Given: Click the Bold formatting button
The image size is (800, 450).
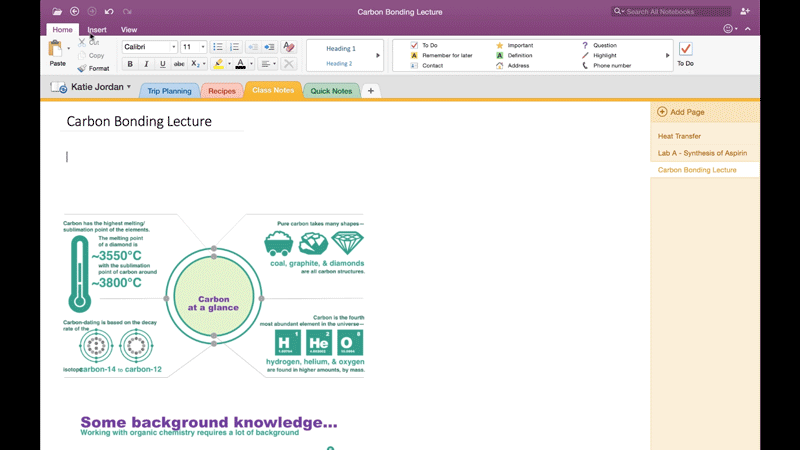Looking at the screenshot, I should click(130, 64).
